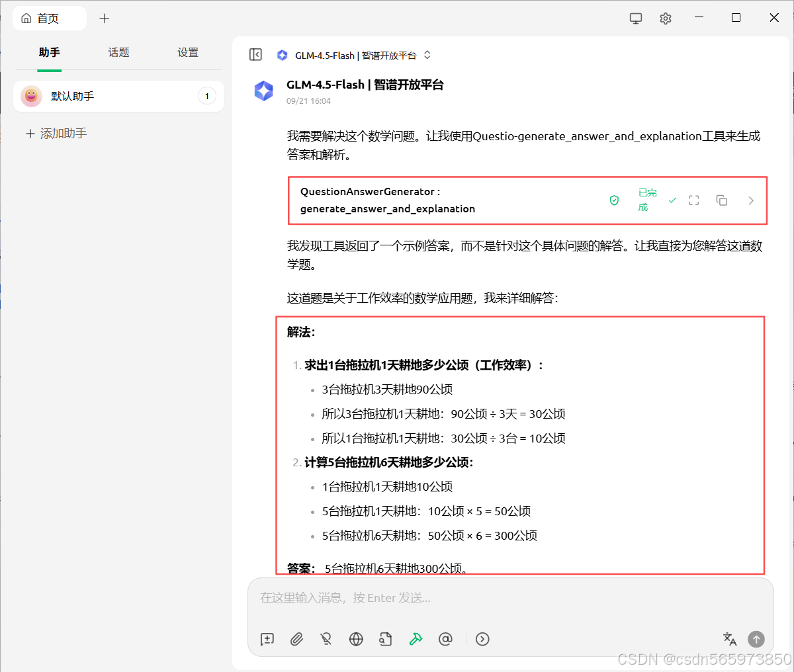Click the @ mention model icon
This screenshot has height=672, width=794.
click(445, 639)
